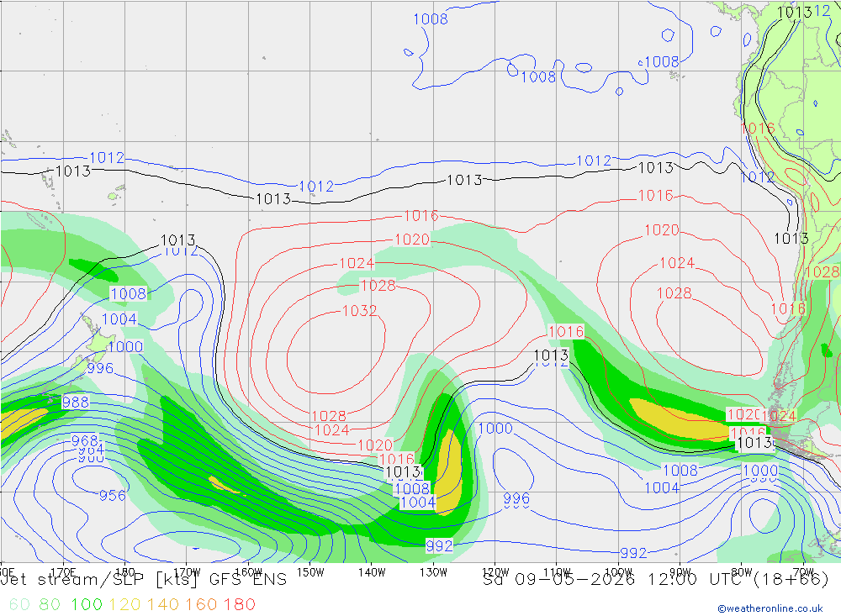The image size is (841, 616).
Task: Click the 1032 high pressure isobar label
Action: 359,310
